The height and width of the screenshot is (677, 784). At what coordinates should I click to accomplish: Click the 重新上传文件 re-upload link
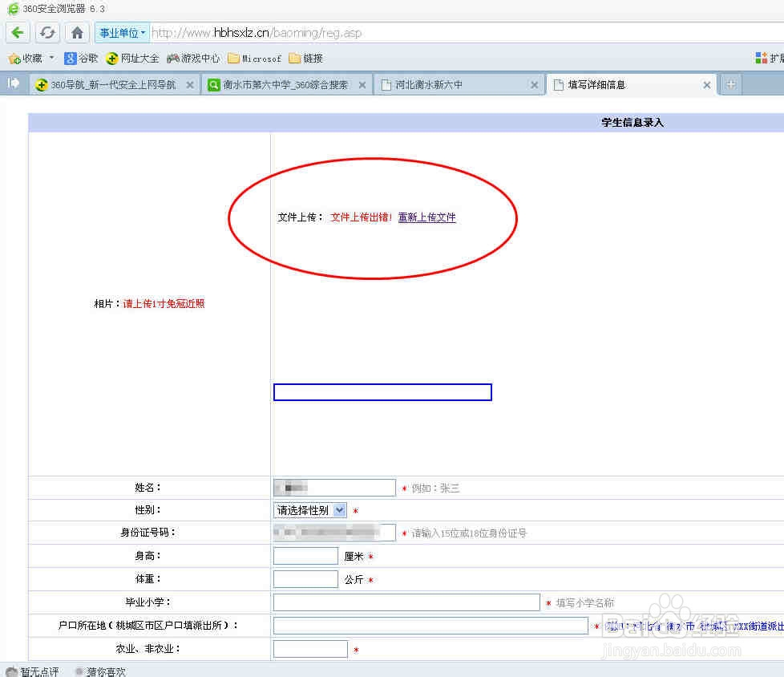pyautogui.click(x=426, y=217)
